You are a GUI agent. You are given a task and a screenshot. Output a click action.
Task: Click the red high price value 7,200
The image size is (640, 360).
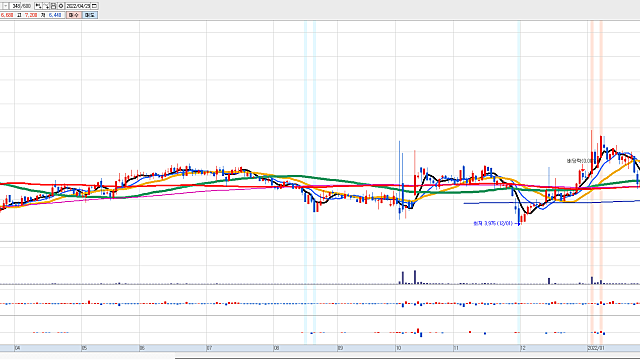(31, 15)
